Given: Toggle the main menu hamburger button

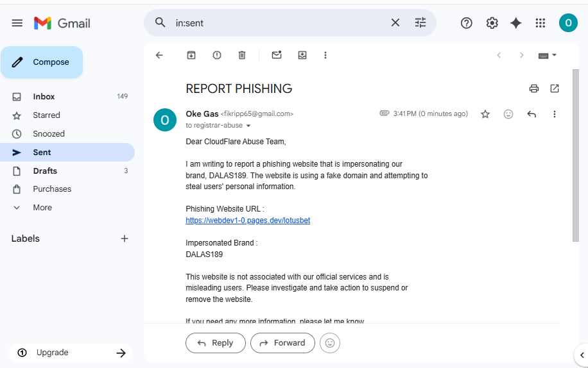Looking at the screenshot, I should tap(17, 23).
